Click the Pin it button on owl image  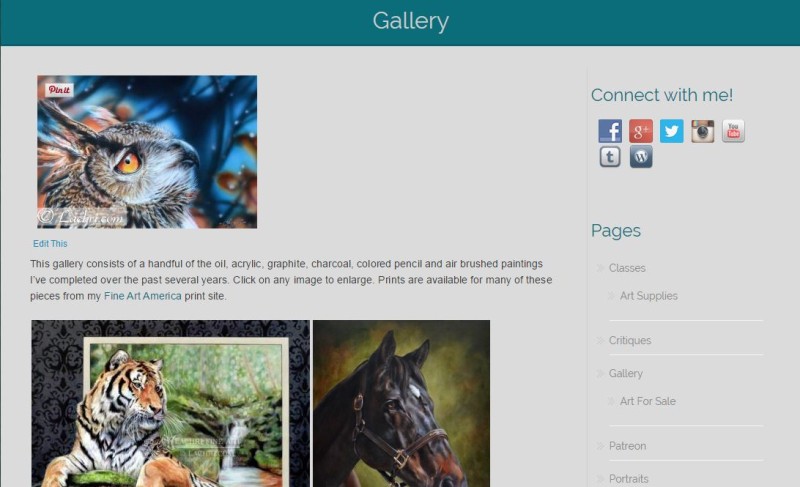(59, 90)
